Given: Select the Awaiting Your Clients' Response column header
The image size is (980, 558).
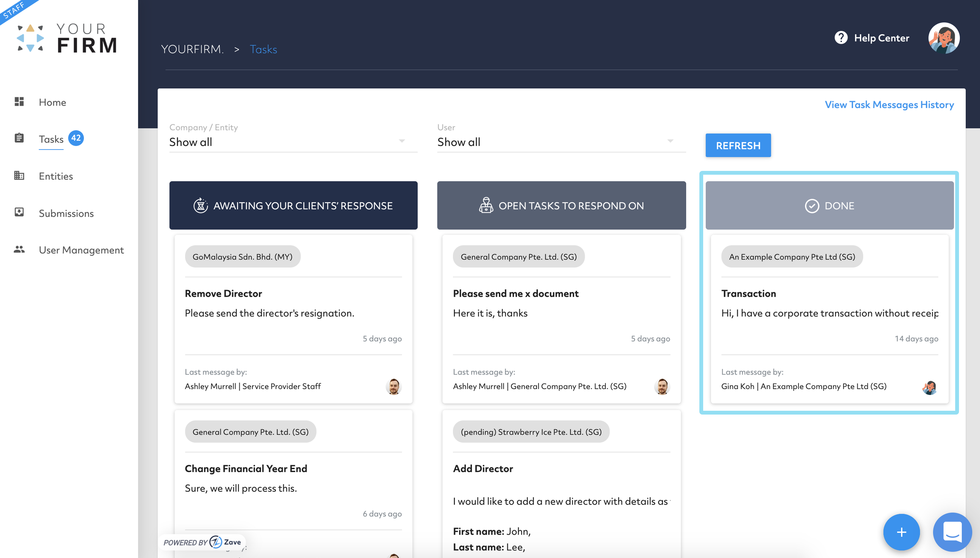Looking at the screenshot, I should [x=293, y=205].
